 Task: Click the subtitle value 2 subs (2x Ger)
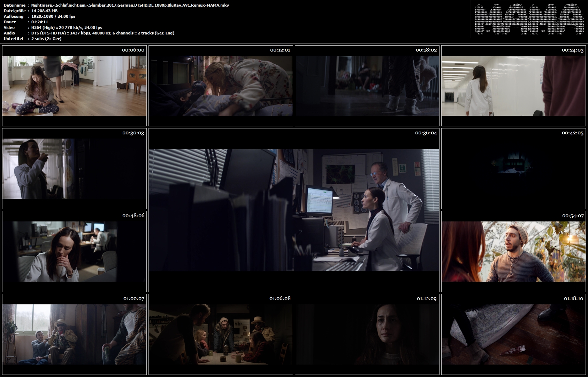(46, 39)
